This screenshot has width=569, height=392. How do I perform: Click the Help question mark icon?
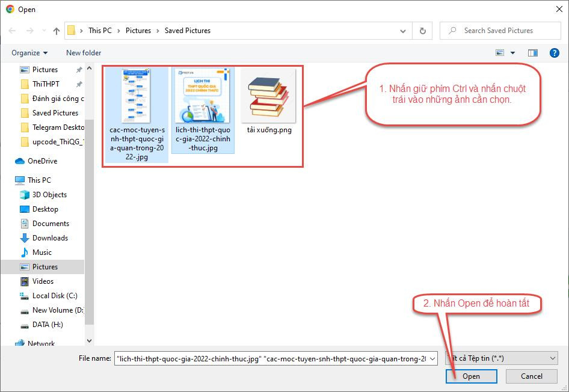[x=555, y=53]
